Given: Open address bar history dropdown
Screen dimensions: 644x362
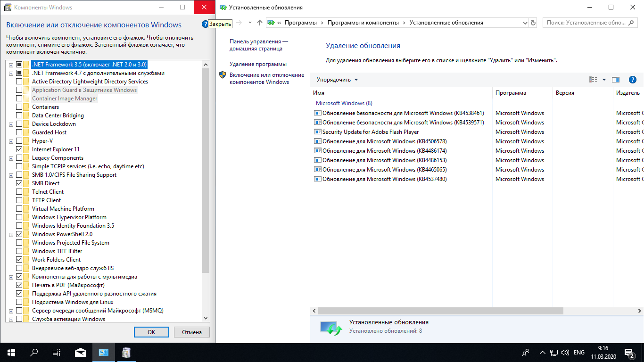Looking at the screenshot, I should pyautogui.click(x=525, y=23).
